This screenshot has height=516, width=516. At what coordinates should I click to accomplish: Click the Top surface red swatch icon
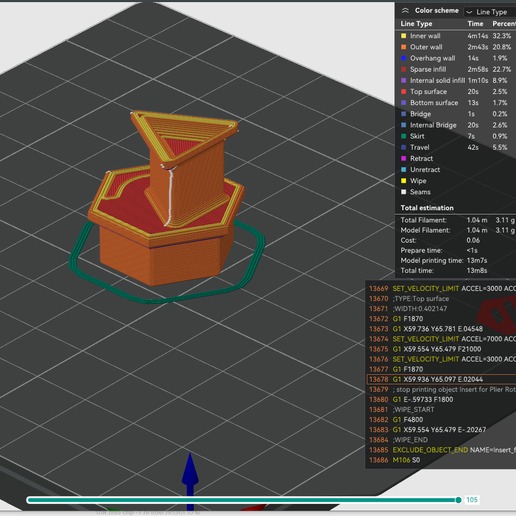[x=404, y=92]
